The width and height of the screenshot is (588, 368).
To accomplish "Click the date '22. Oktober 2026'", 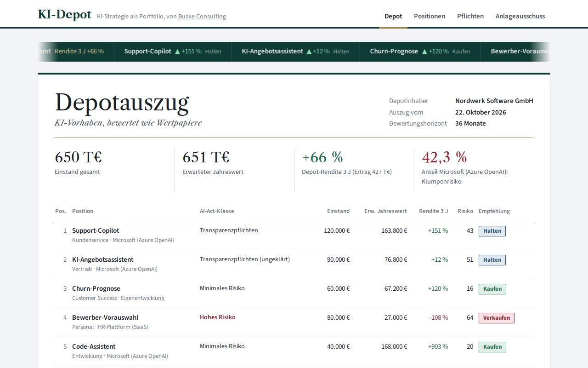I will 481,112.
